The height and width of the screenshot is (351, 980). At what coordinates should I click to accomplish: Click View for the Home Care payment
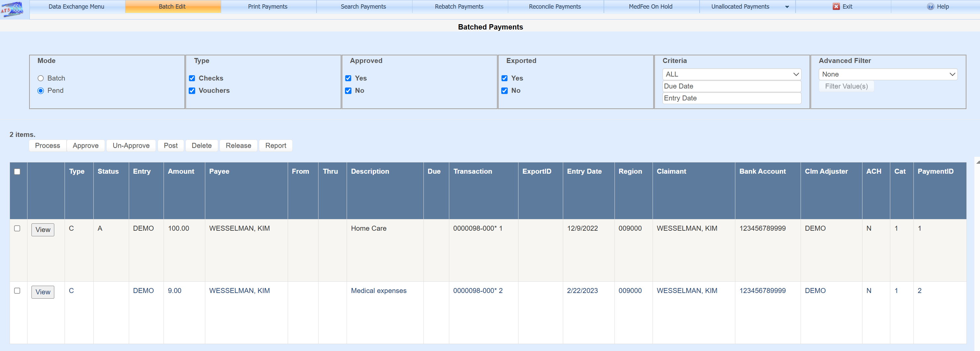(x=43, y=230)
